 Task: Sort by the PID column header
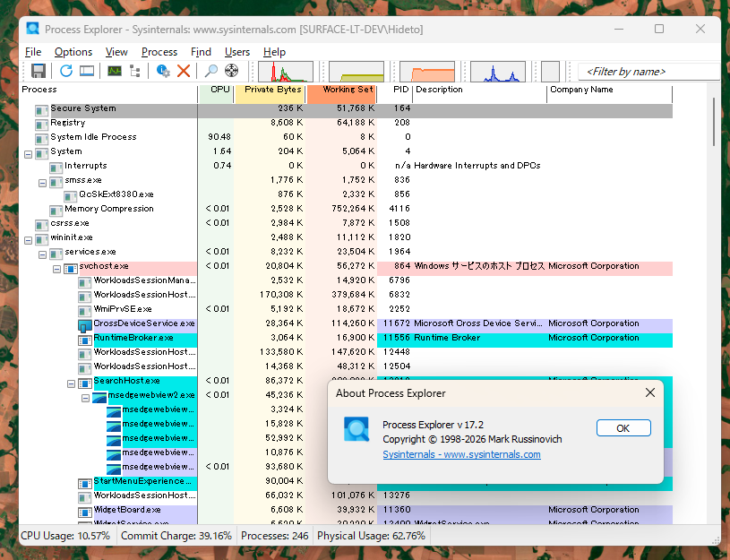tap(395, 93)
